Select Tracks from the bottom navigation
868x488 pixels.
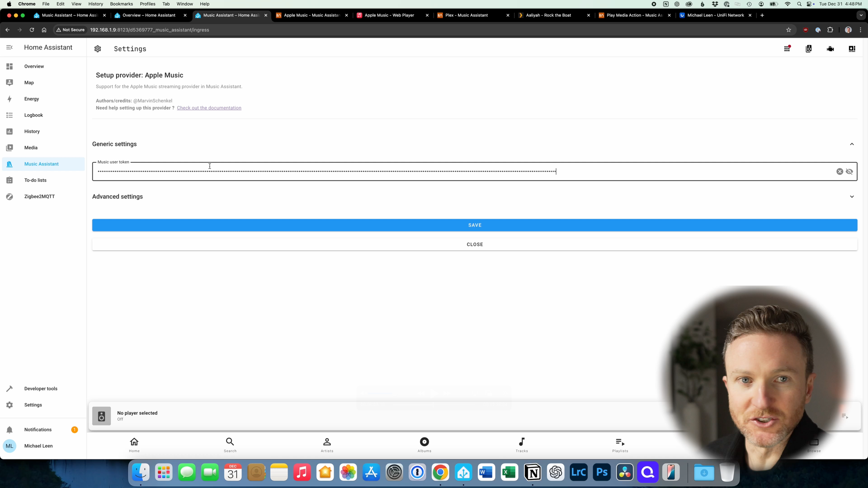coord(522,444)
